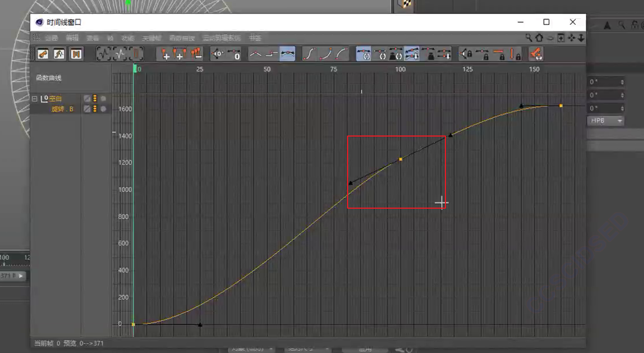The image size is (644, 353).
Task: Toggle the grey dot for 旋转 . B
Action: (x=103, y=108)
